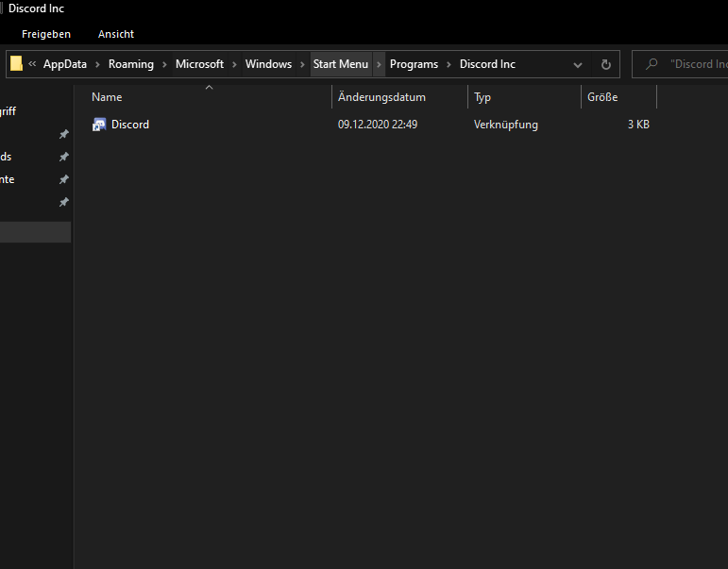The height and width of the screenshot is (569, 728).
Task: Expand chevron after AppData breadcrumb
Action: tap(97, 64)
